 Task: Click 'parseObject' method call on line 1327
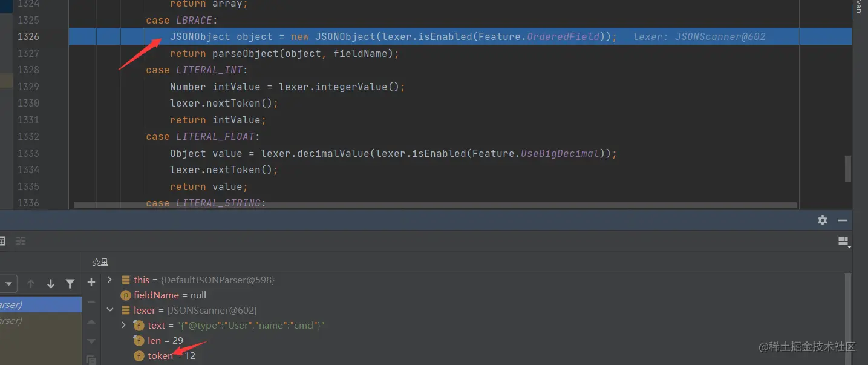tap(245, 53)
